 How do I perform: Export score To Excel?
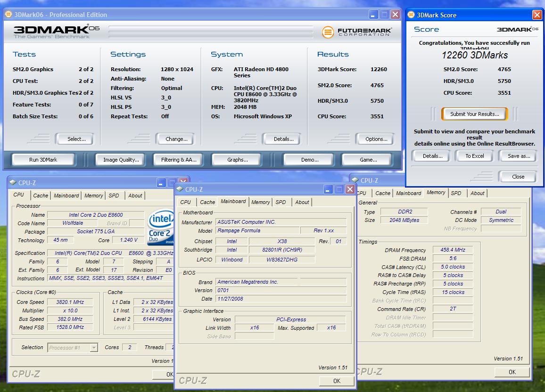(x=474, y=156)
